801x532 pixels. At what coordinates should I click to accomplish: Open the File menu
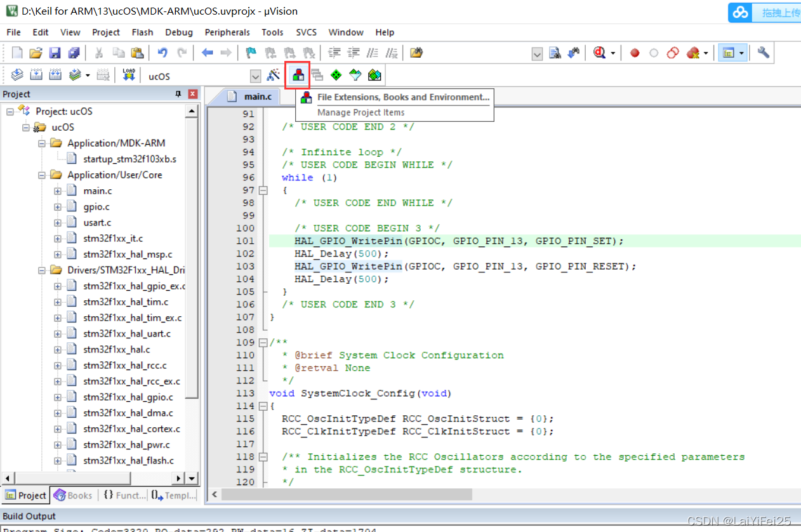pos(13,32)
